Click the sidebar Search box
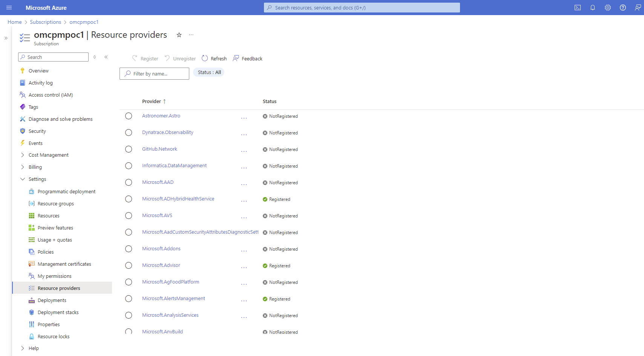644x356 pixels. pyautogui.click(x=53, y=57)
